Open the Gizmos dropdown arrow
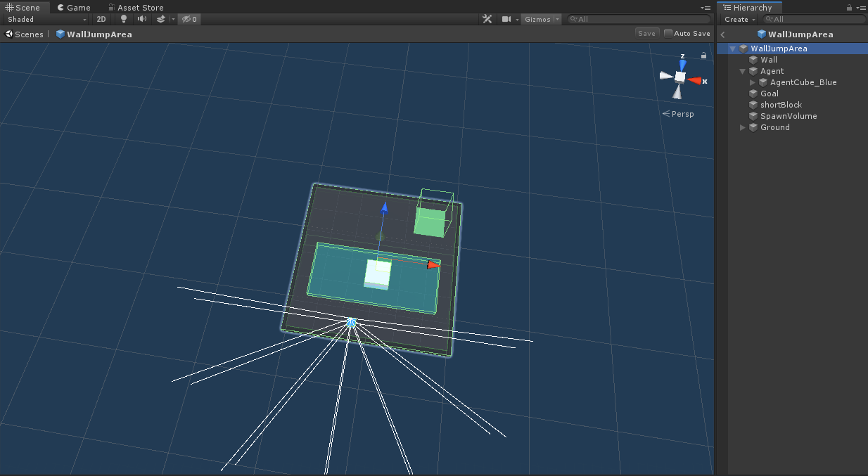The height and width of the screenshot is (476, 868). (557, 20)
